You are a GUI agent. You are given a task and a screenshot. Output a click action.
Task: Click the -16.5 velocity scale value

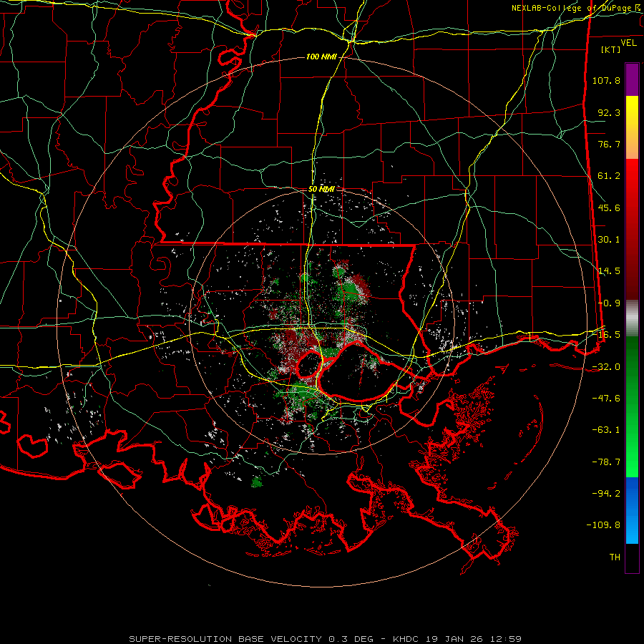606,335
